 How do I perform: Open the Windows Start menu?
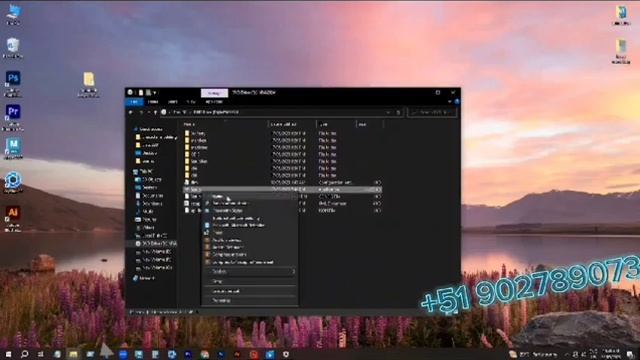(x=8, y=354)
